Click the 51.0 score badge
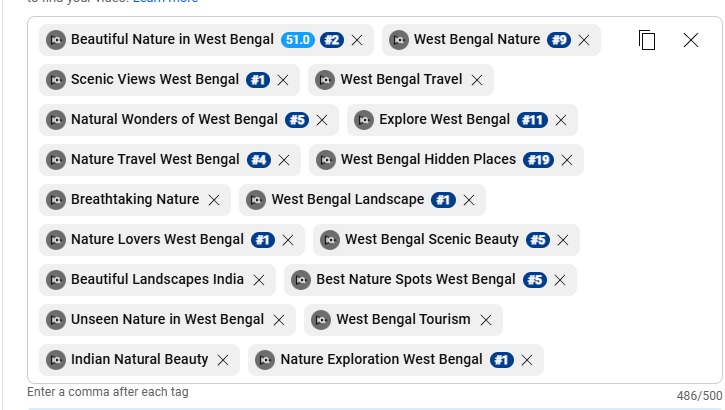The image size is (725, 410). coord(297,40)
